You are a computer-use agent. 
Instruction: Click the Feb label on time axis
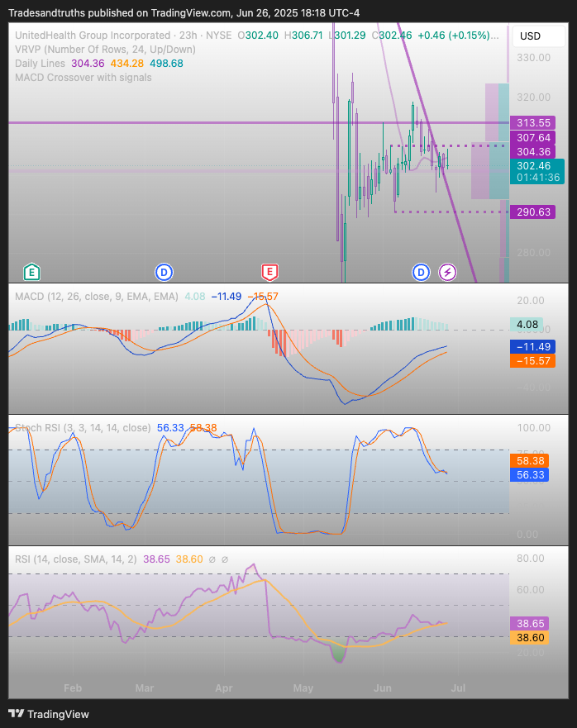tap(73, 688)
